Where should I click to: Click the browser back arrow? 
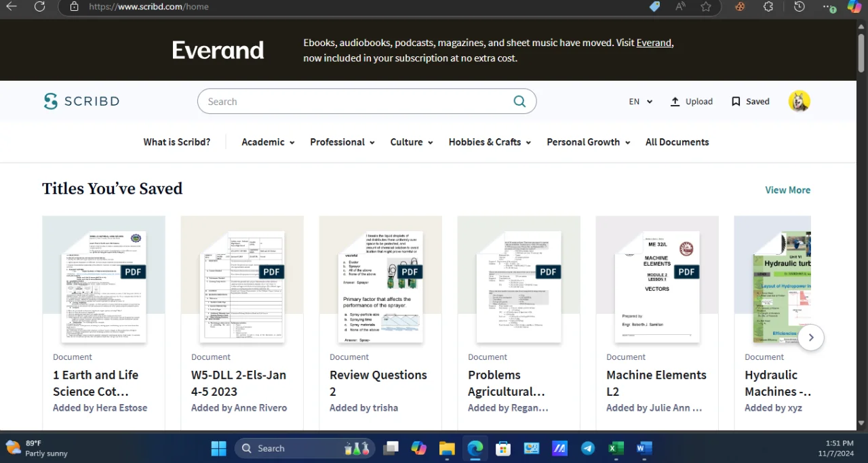[x=12, y=6]
